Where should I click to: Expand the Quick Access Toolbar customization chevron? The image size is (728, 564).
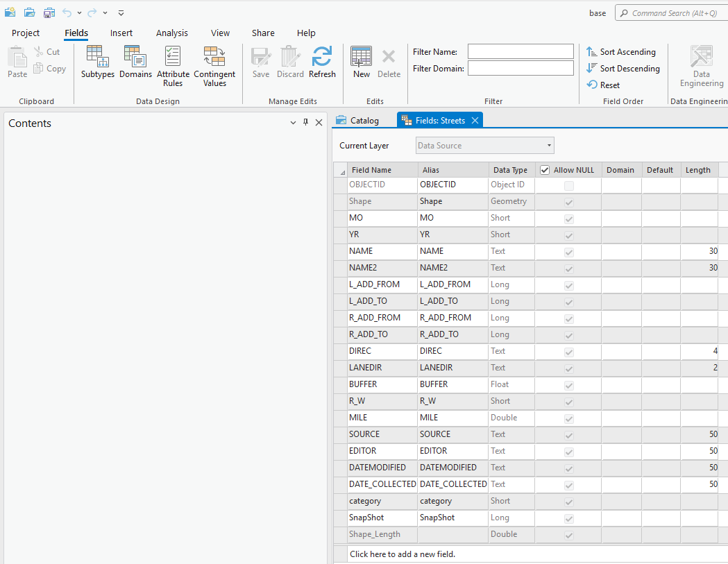tap(120, 12)
